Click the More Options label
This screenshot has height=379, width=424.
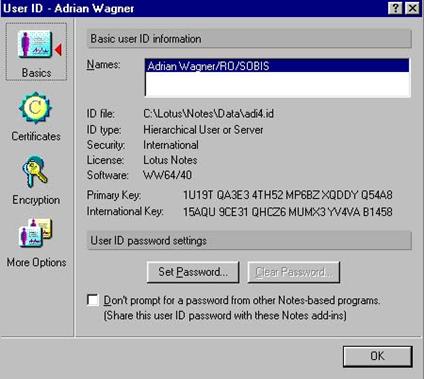(x=36, y=262)
